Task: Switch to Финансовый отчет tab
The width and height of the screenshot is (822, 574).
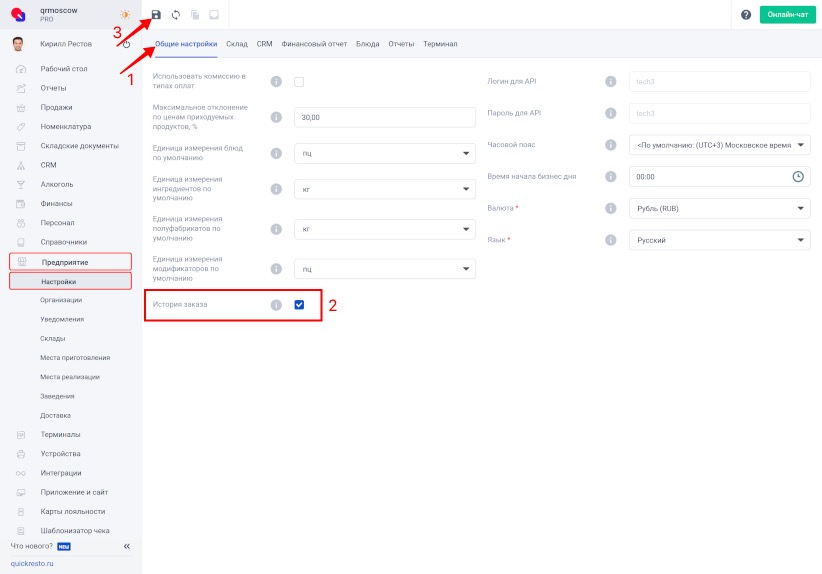Action: (314, 44)
